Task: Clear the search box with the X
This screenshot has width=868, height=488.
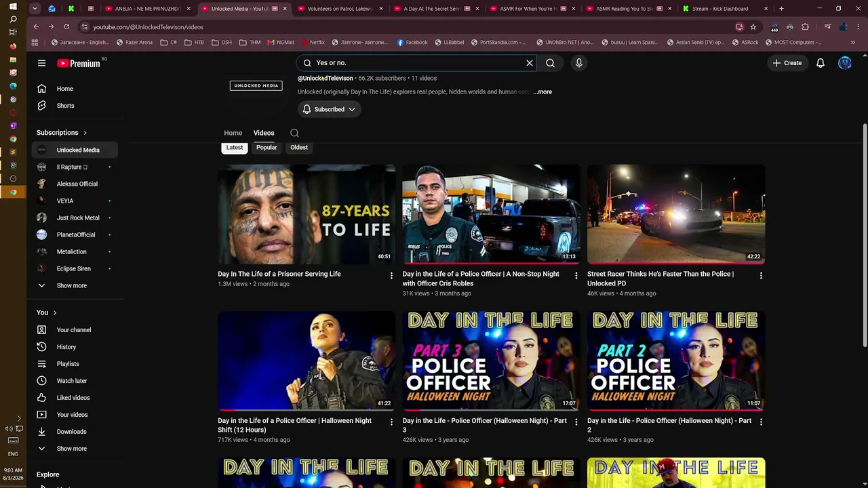Action: pyautogui.click(x=530, y=63)
